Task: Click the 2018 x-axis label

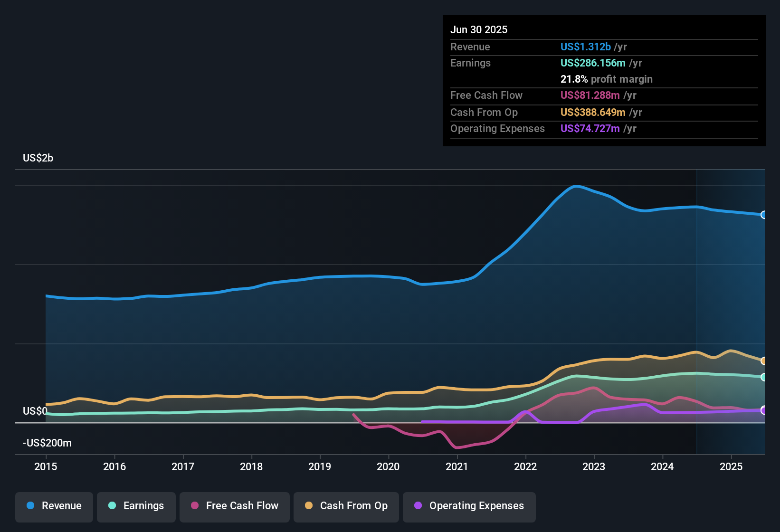Action: (x=251, y=466)
